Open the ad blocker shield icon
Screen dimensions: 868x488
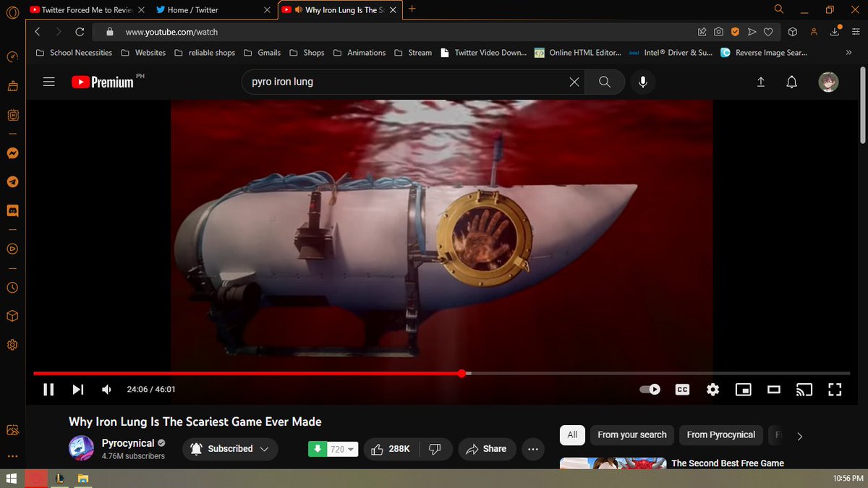point(735,32)
